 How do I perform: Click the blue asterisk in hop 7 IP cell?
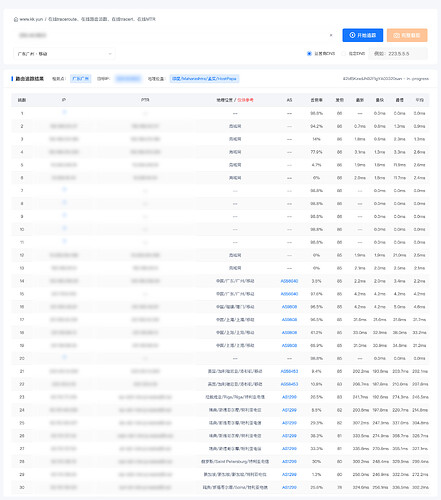[x=64, y=190]
